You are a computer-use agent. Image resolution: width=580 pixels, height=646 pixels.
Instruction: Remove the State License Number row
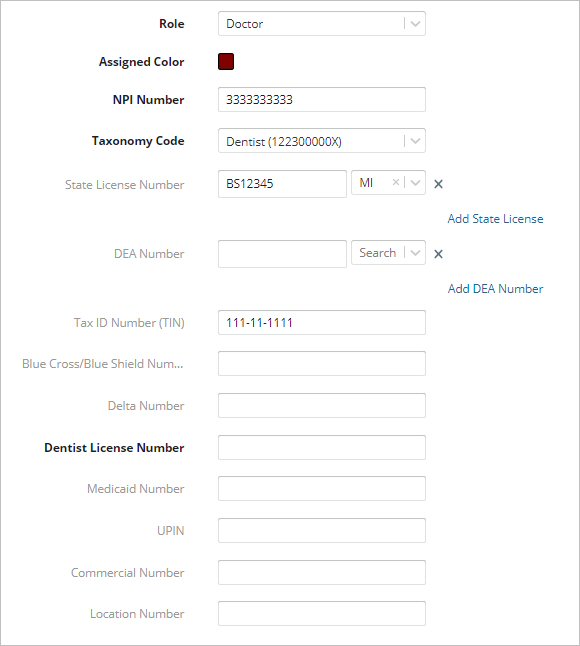(x=438, y=184)
